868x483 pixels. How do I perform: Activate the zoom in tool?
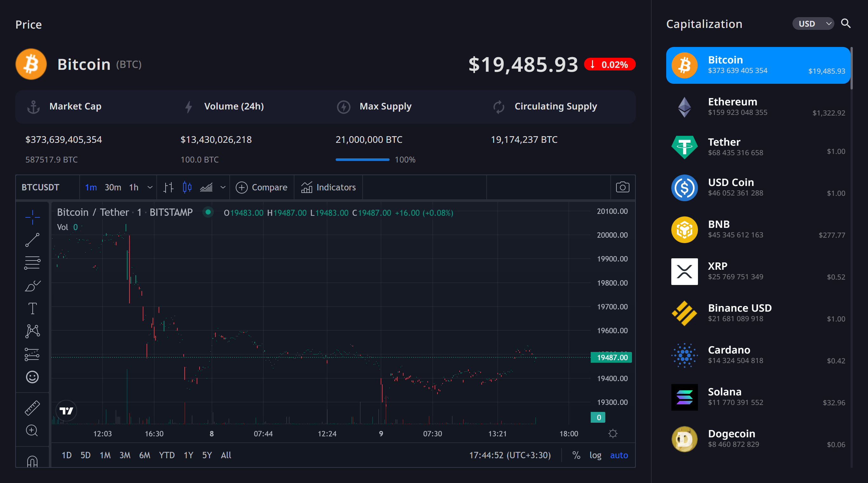[32, 430]
